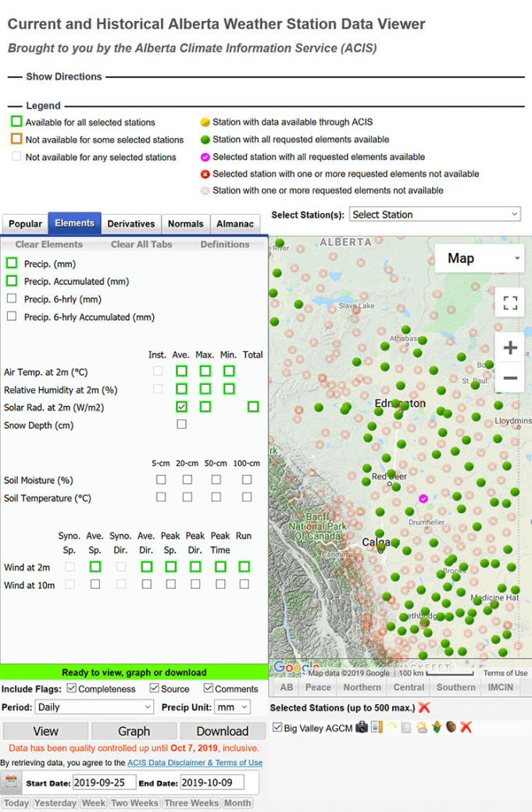Toggle fullscreen view on the map
This screenshot has height=812, width=532.
[510, 303]
